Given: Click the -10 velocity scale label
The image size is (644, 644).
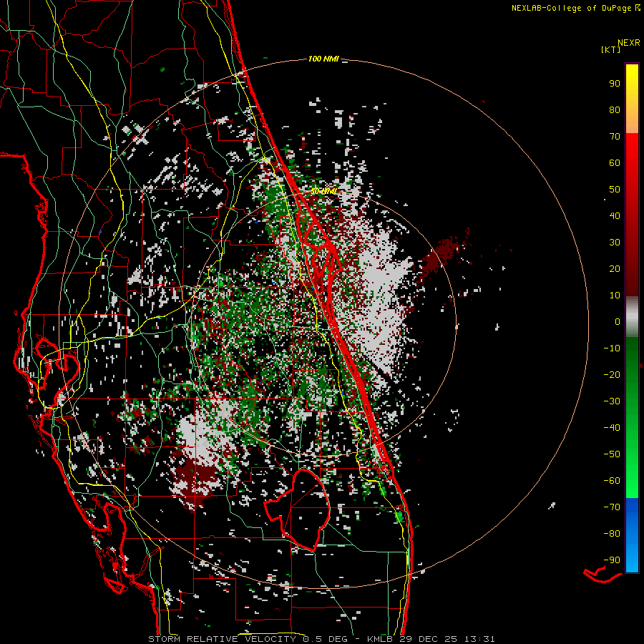Looking at the screenshot, I should point(612,348).
